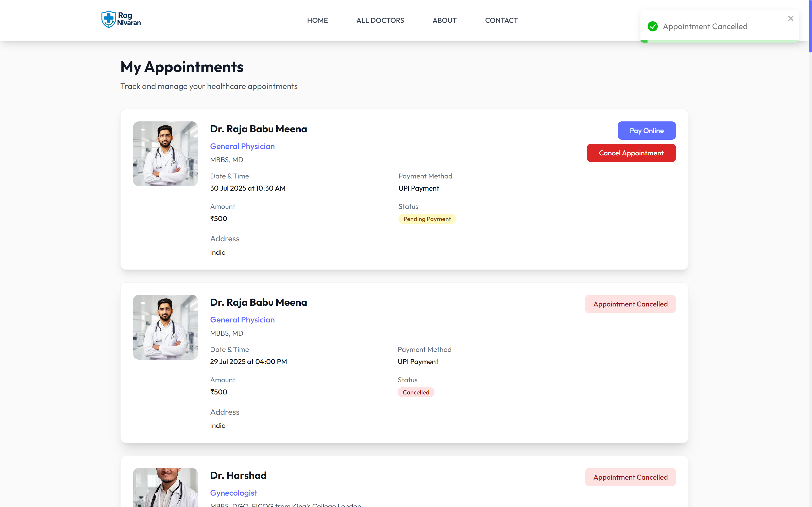812x507 pixels.
Task: Open the ABOUT page
Action: (x=444, y=21)
